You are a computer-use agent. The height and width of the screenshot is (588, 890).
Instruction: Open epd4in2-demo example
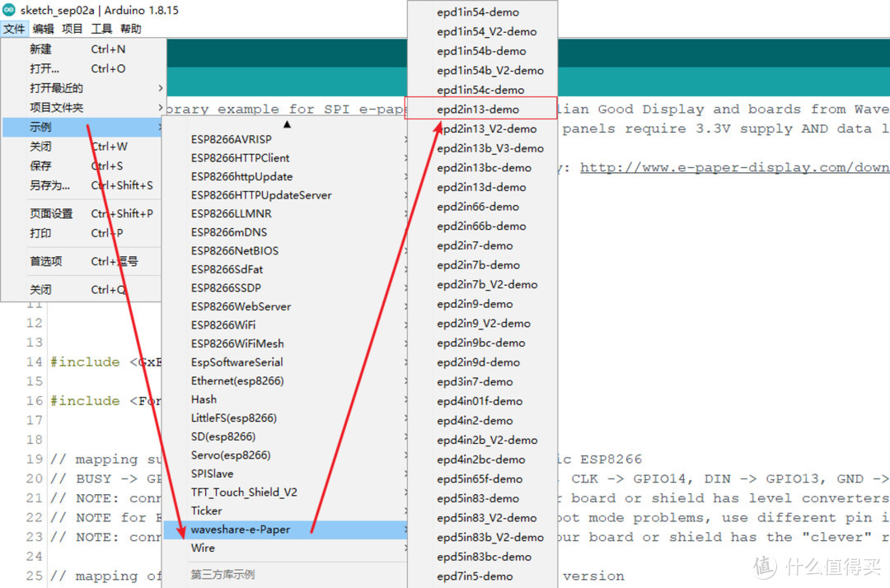coord(482,420)
